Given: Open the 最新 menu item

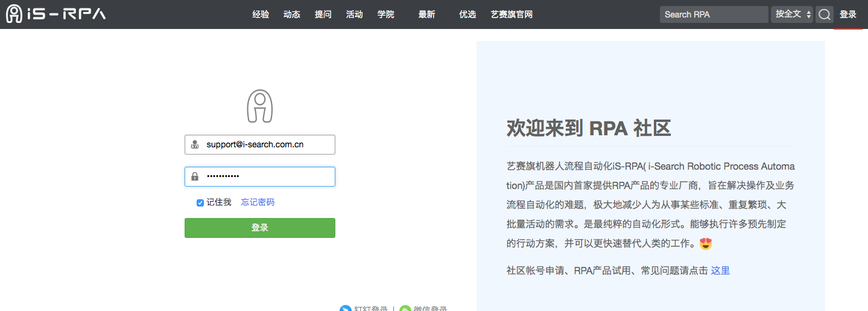Looking at the screenshot, I should point(426,14).
